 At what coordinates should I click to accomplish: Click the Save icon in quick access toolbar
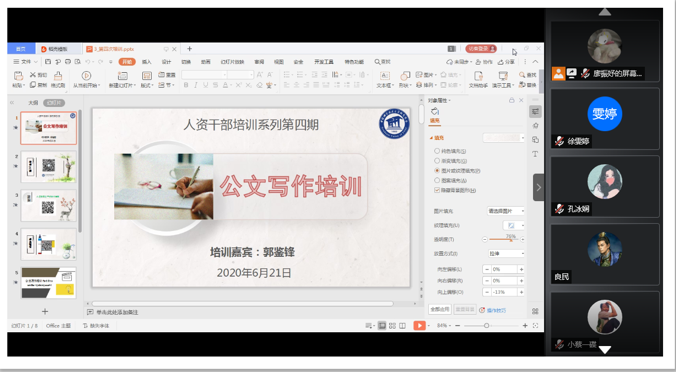click(48, 62)
